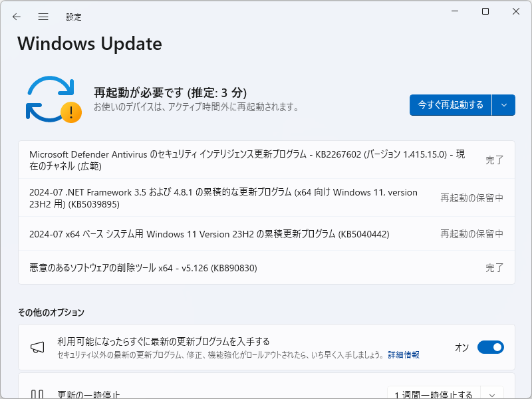This screenshot has height=399, width=532.
Task: Click the 再起動の保留中 status of KB5040442
Action: pyautogui.click(x=473, y=234)
